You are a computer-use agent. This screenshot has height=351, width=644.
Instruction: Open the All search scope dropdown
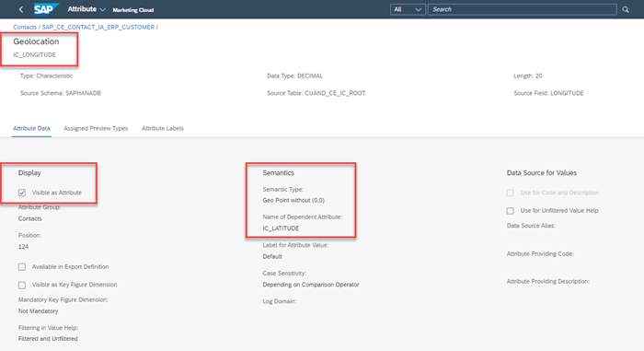pyautogui.click(x=408, y=9)
